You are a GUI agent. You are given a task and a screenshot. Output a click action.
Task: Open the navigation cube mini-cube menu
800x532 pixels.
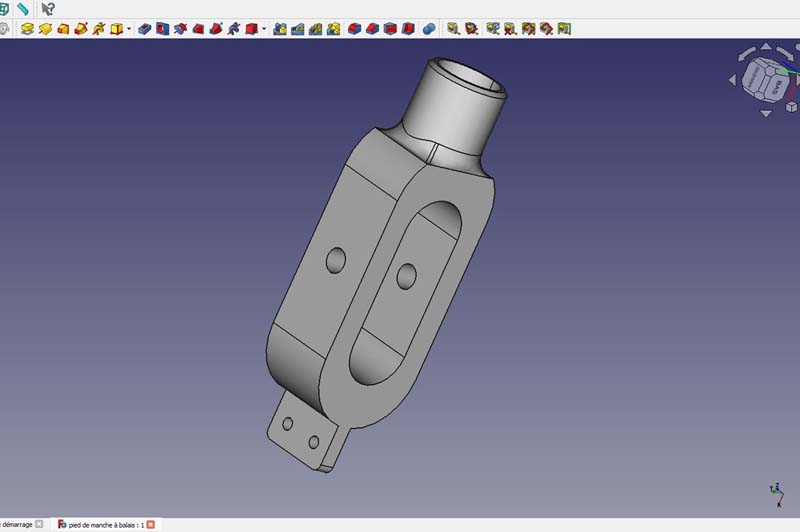[790, 105]
